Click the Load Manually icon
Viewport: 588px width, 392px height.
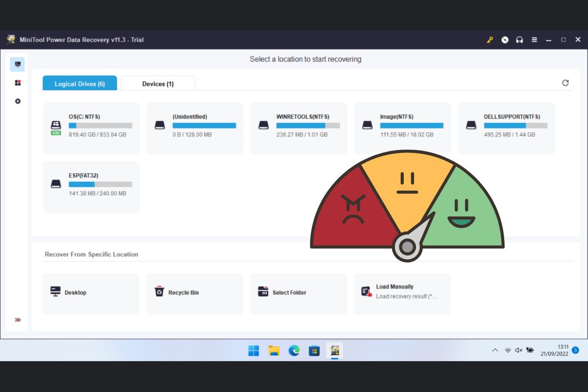(367, 292)
